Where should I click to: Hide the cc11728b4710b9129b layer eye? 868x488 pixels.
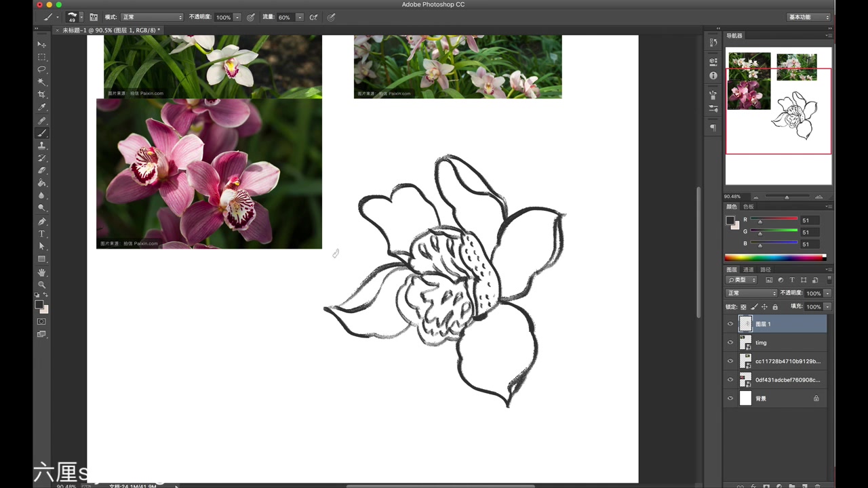pos(730,361)
